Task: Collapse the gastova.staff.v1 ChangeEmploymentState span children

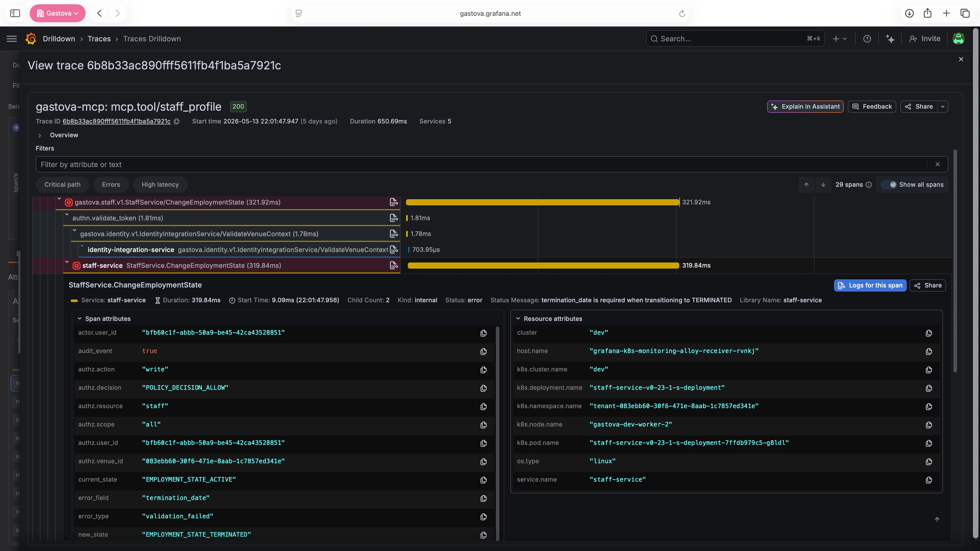Action: pos(59,199)
